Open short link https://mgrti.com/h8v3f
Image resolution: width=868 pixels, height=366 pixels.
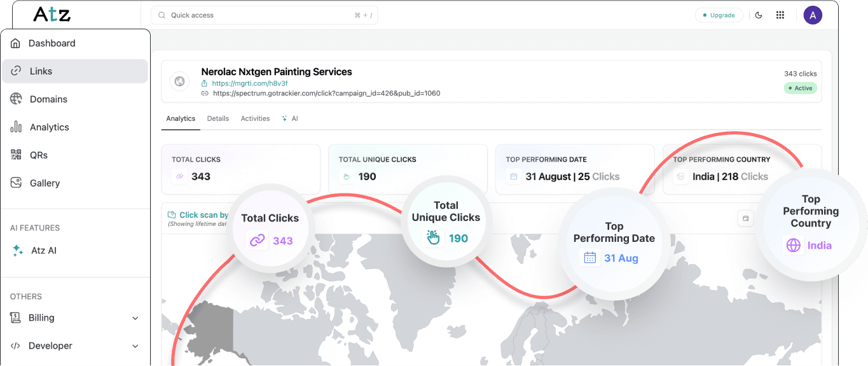[x=250, y=83]
